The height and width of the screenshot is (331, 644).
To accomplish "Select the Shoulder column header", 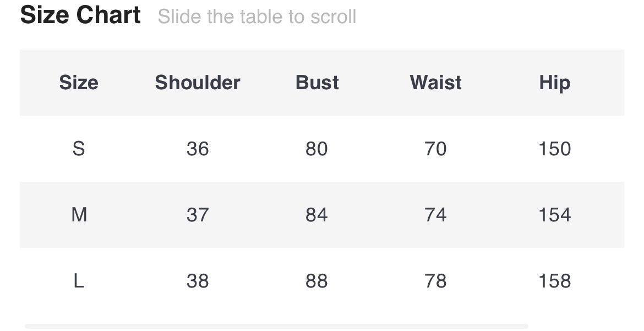I will pos(198,83).
